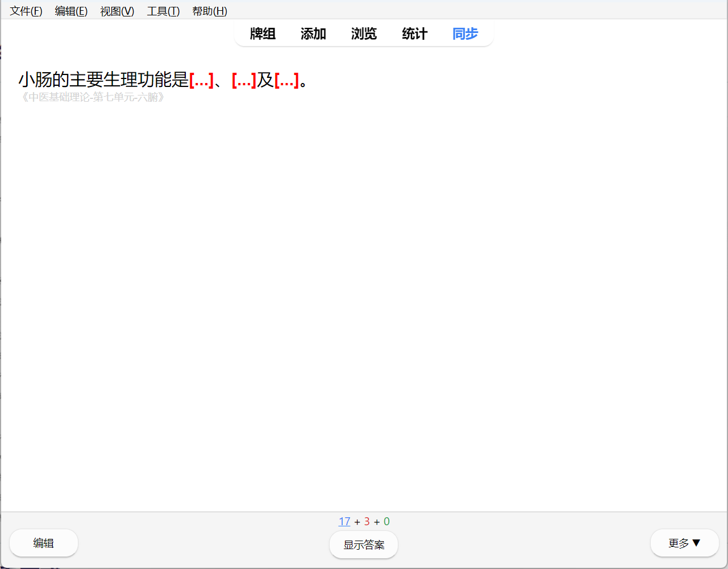Open the 添加 add card window
Viewport: 728px width, 569px height.
coord(313,34)
